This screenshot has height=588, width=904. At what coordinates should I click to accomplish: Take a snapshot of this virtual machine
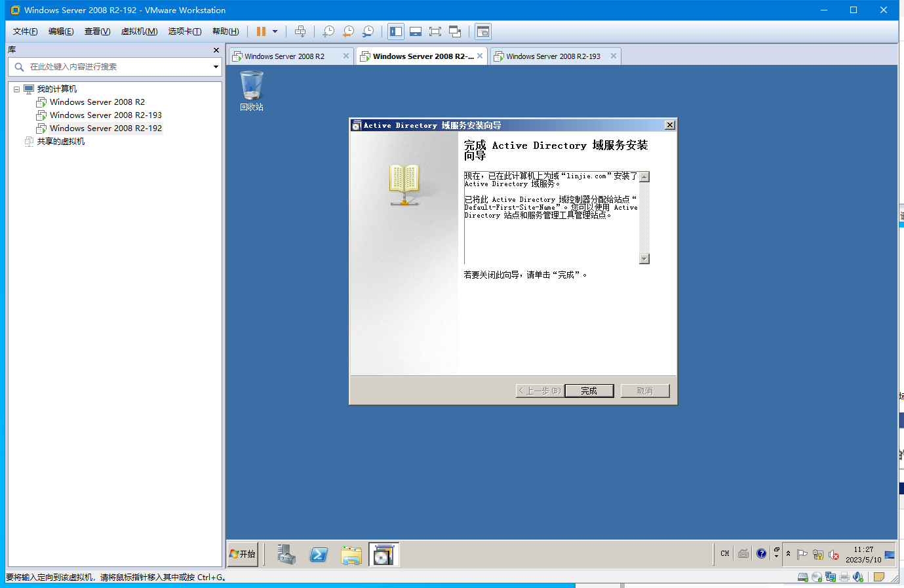(329, 31)
